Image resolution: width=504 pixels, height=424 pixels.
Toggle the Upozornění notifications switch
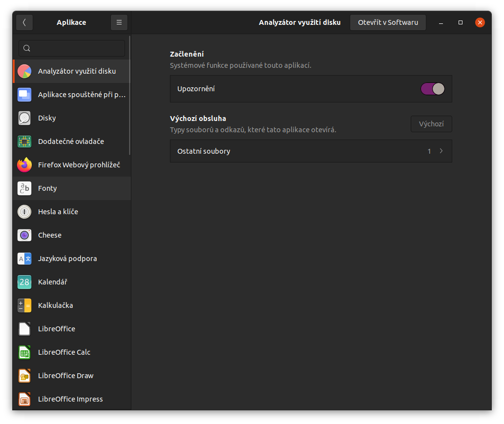pyautogui.click(x=432, y=89)
